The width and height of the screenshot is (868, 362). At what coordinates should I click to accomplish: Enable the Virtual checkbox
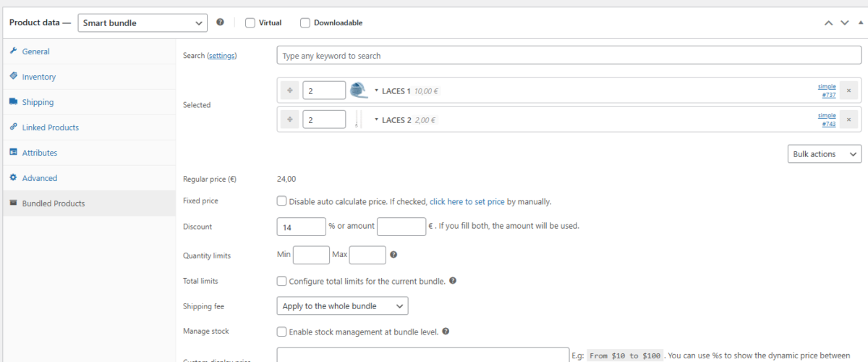click(x=250, y=22)
